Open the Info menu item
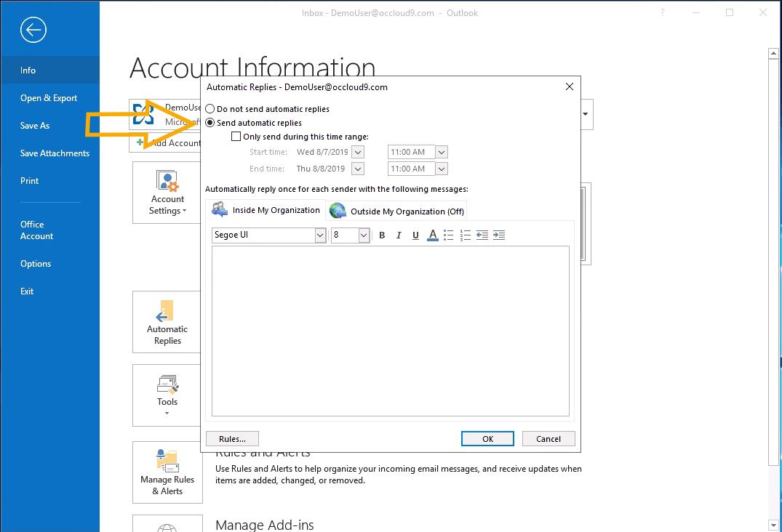The width and height of the screenshot is (782, 532). [x=50, y=70]
